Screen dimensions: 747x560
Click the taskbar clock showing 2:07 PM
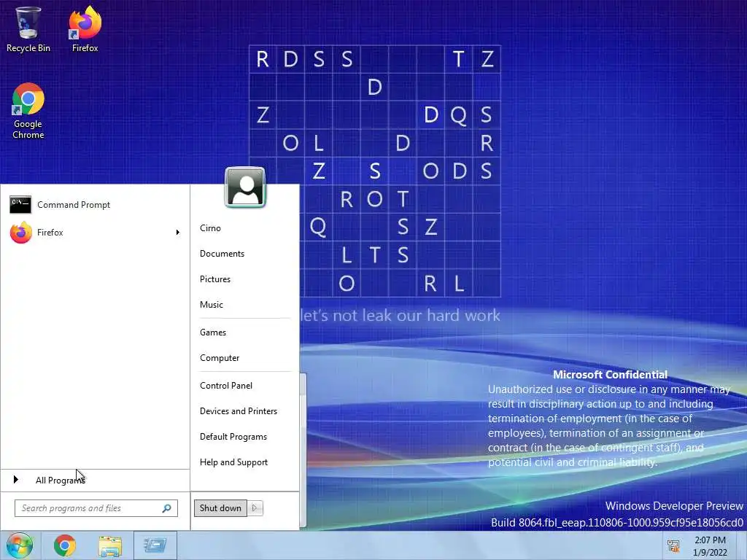[710, 546]
